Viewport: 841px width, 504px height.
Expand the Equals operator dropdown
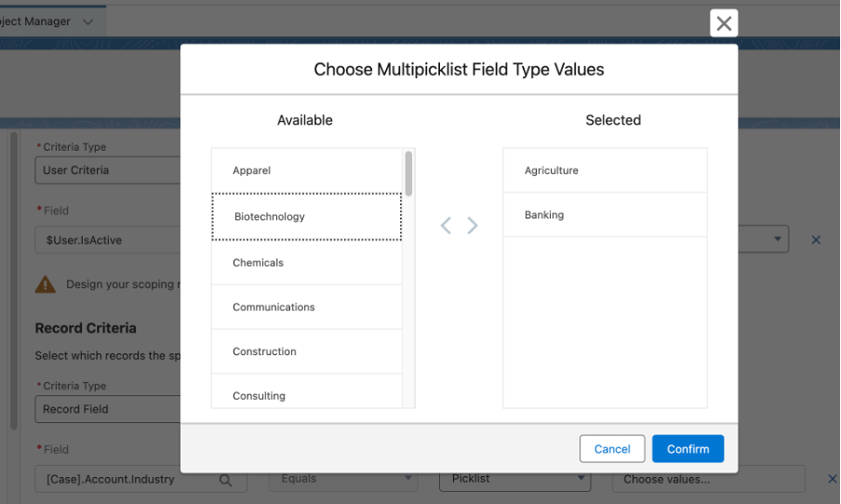[x=342, y=480]
